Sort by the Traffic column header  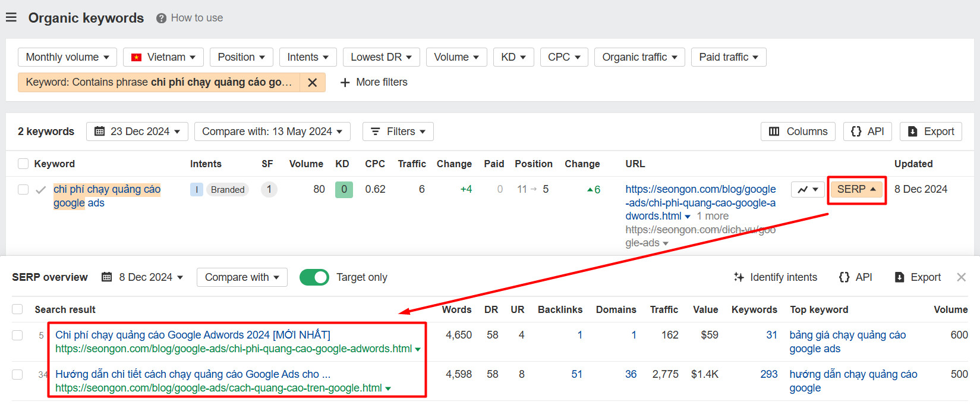412,164
